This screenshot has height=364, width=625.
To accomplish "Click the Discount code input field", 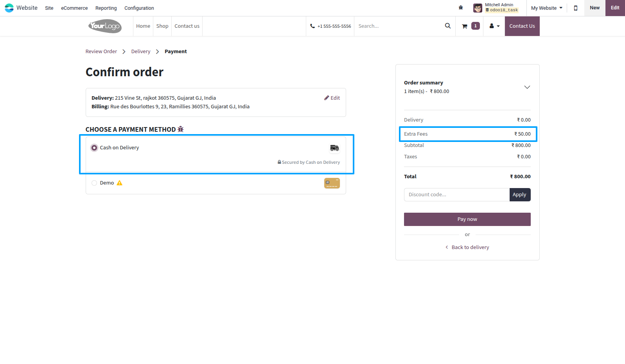I will (457, 195).
